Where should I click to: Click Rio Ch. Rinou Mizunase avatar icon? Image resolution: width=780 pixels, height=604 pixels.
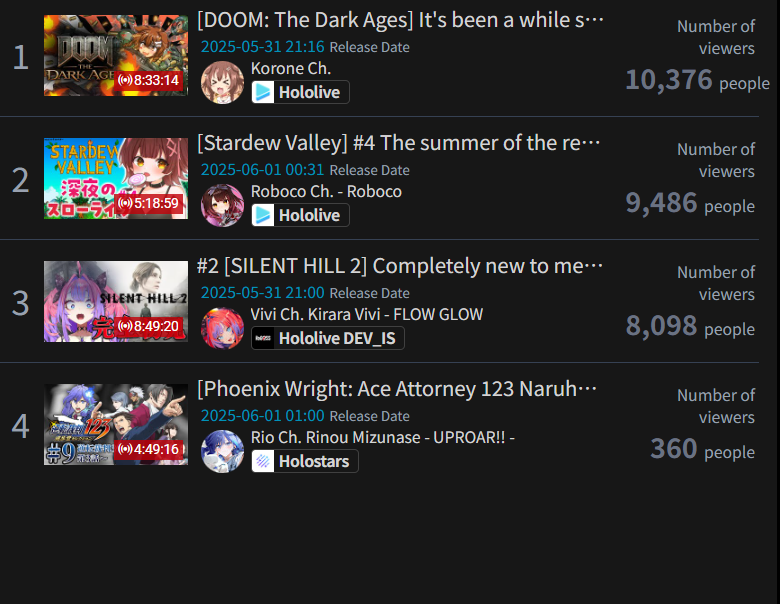pos(222,451)
